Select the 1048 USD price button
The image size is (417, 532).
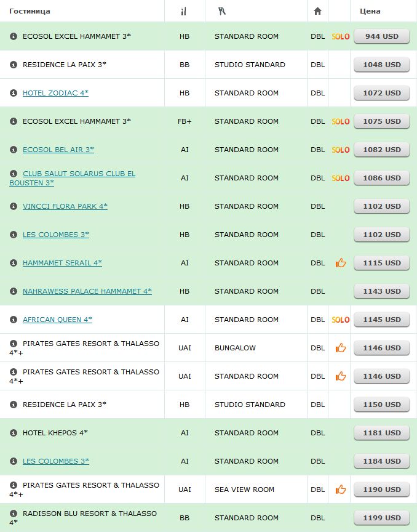382,65
